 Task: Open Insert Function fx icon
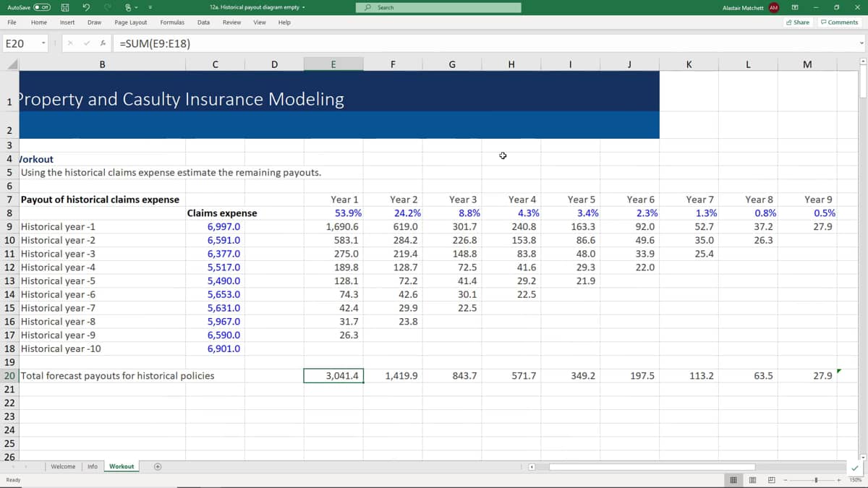point(104,43)
